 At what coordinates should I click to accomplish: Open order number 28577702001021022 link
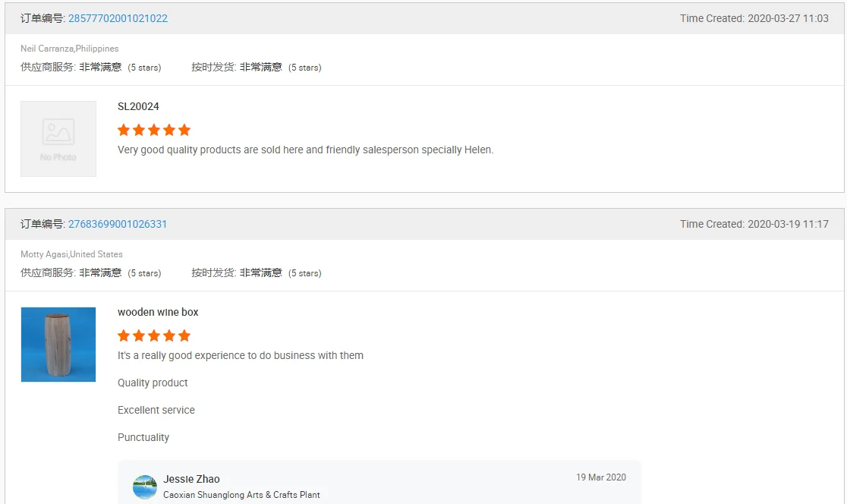coord(118,18)
